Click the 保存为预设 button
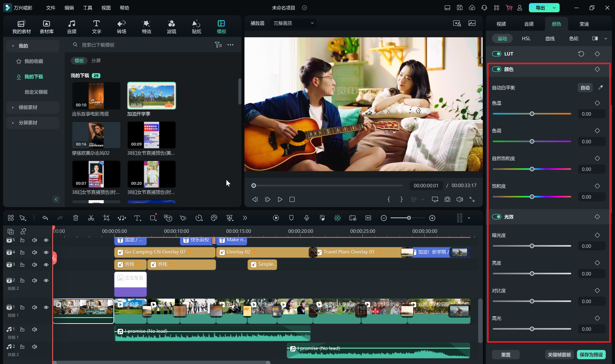 click(591, 354)
